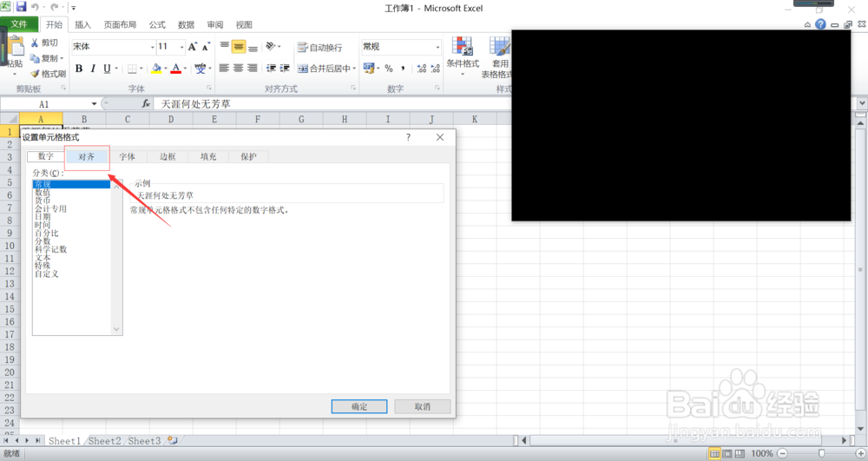
Task: Click the Increase Indent icon
Action: (285, 68)
